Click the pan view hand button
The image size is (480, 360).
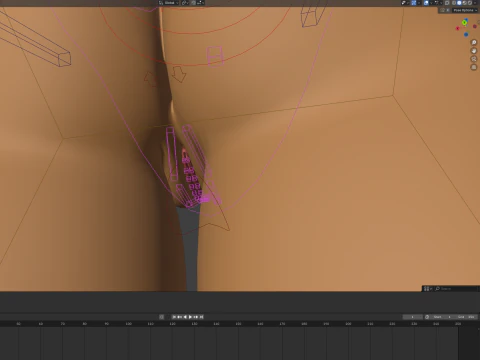(x=474, y=51)
